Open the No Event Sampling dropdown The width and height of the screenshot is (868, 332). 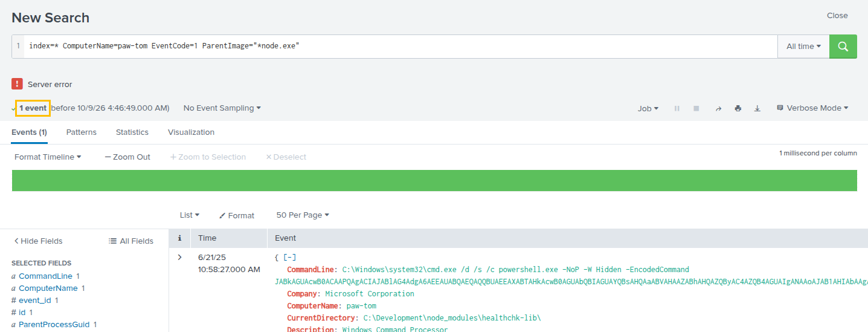coord(222,108)
